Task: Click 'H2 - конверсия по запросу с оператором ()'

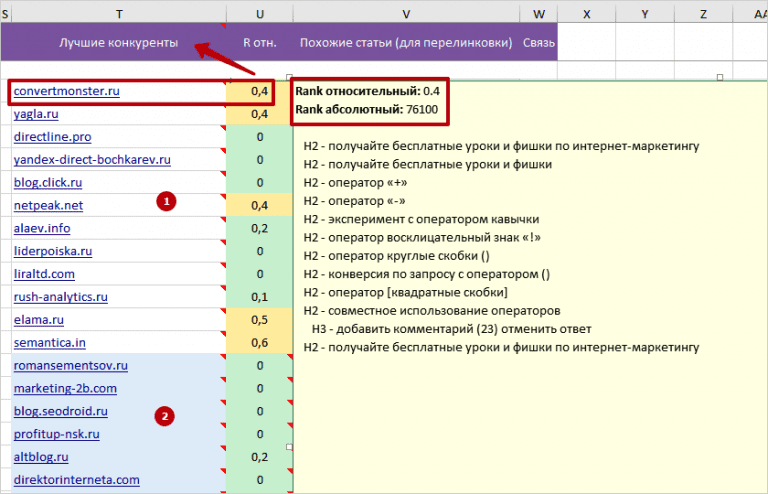Action: click(x=427, y=274)
